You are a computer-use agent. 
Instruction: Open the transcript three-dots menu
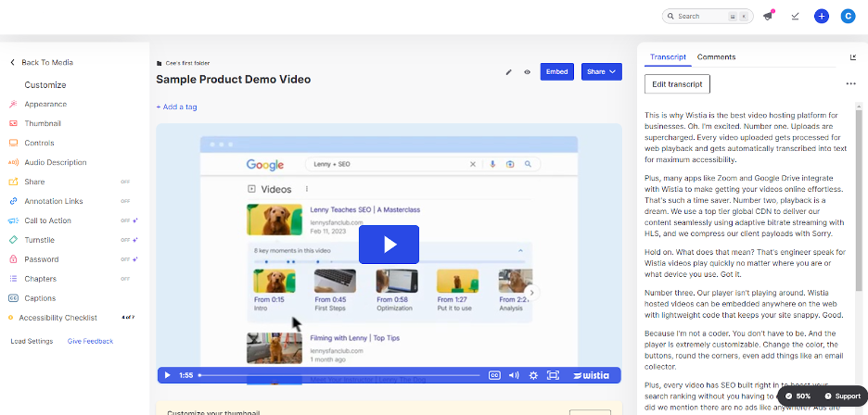click(x=850, y=84)
